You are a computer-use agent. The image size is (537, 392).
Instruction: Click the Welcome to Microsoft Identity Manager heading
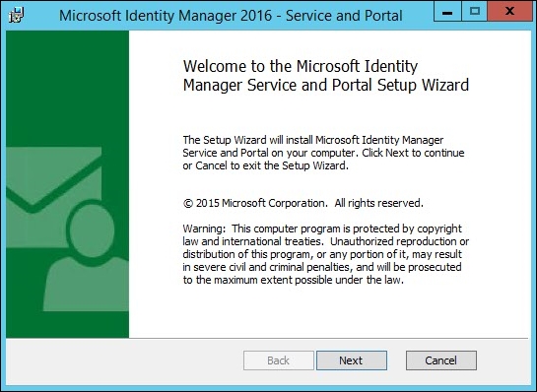coord(326,76)
